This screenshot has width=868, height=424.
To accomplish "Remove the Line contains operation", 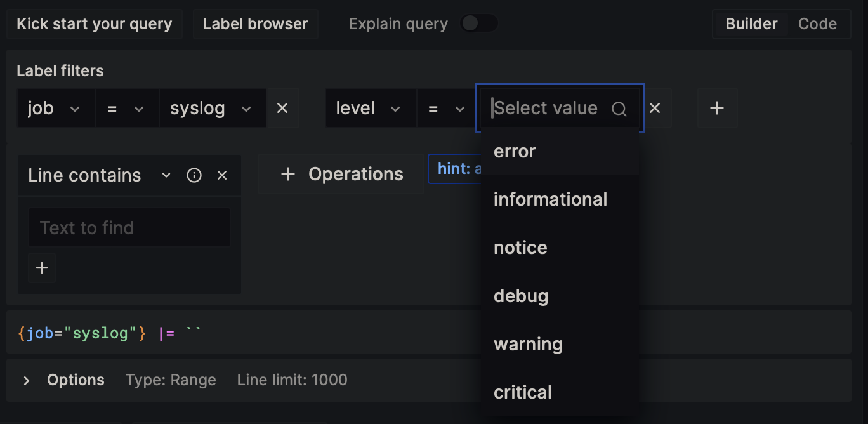I will click(222, 175).
